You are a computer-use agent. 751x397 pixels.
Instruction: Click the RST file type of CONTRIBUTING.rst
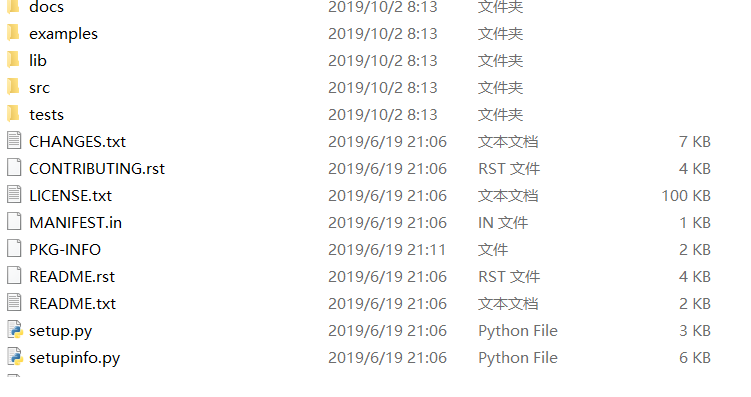(509, 169)
